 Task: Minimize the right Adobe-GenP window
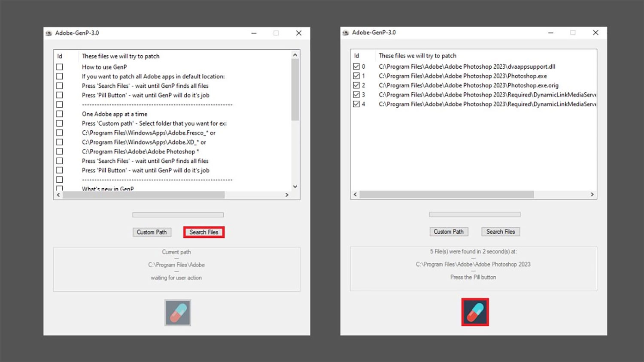pyautogui.click(x=551, y=33)
